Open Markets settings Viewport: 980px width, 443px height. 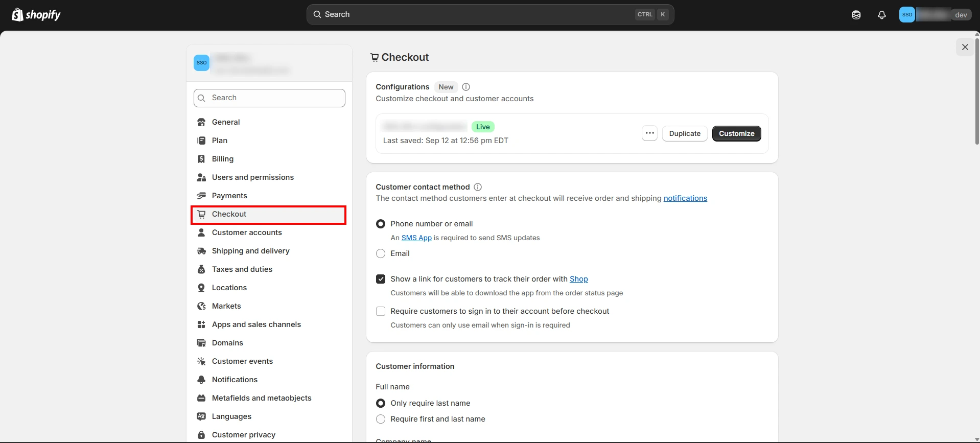(x=269, y=306)
